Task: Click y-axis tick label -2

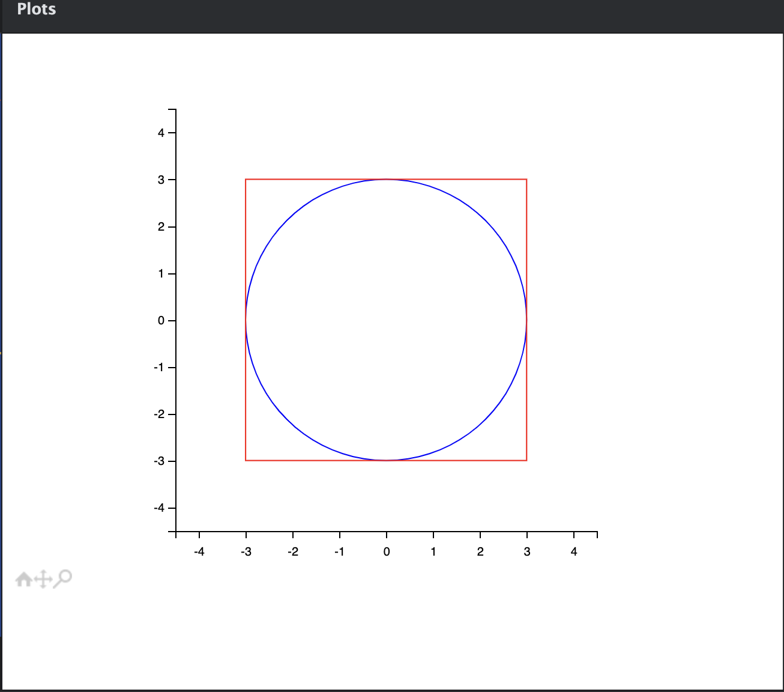Action: click(x=159, y=414)
